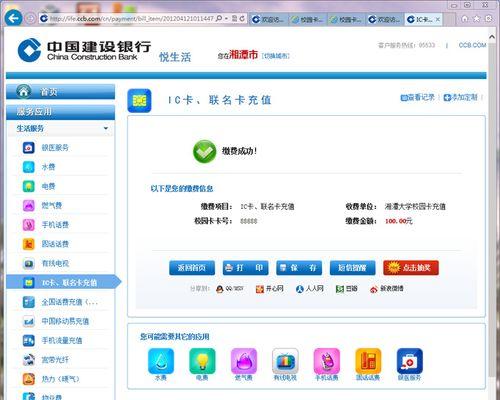Click the 保存 save button
Image resolution: width=500 pixels, height=400 pixels.
click(x=299, y=268)
